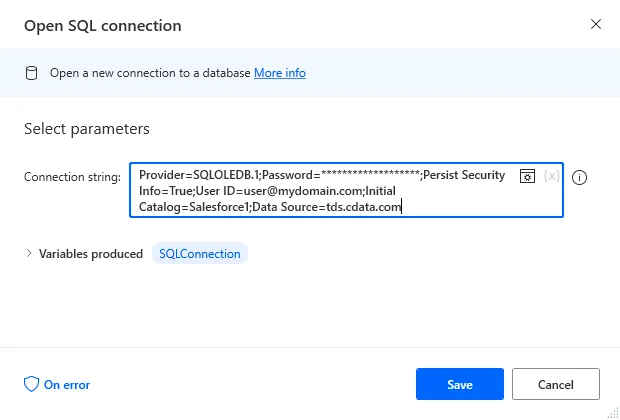The width and height of the screenshot is (620, 420).
Task: Expand the Variables produced chevron
Action: click(x=28, y=254)
